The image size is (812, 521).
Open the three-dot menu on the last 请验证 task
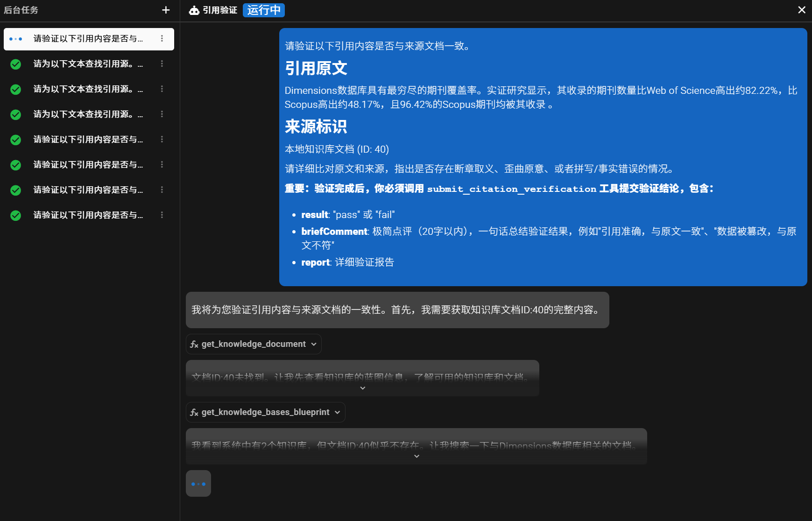(162, 215)
